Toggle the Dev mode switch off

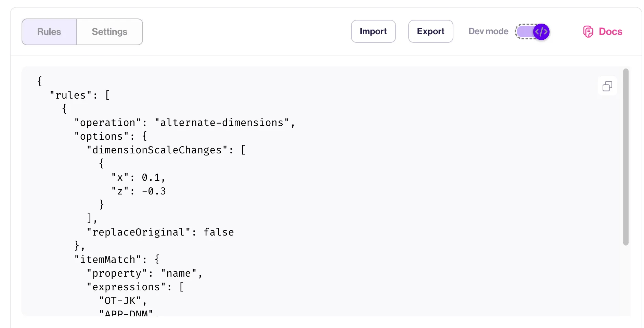coord(533,31)
